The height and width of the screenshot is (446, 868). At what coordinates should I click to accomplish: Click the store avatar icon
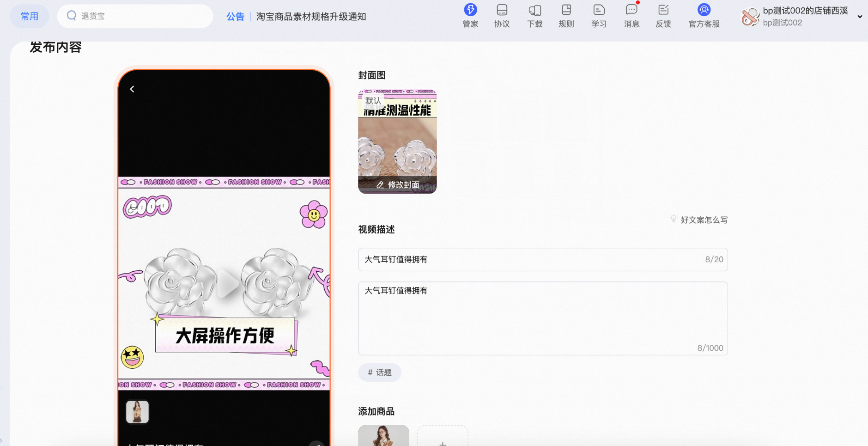(x=750, y=17)
